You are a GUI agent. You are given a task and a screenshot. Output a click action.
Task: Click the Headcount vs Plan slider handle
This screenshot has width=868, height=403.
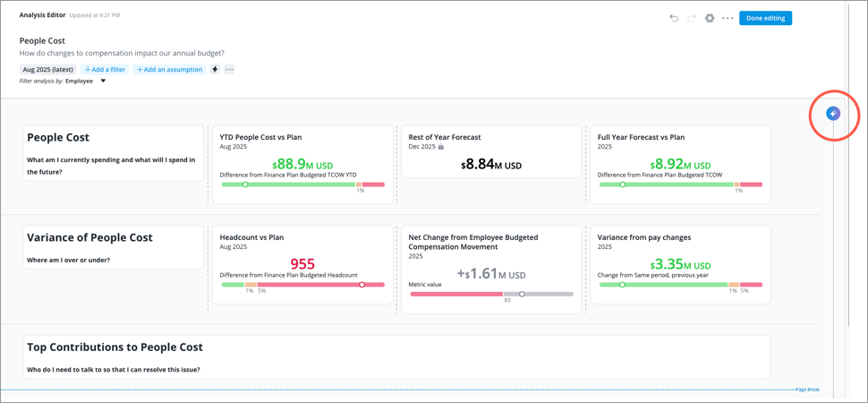click(x=362, y=285)
